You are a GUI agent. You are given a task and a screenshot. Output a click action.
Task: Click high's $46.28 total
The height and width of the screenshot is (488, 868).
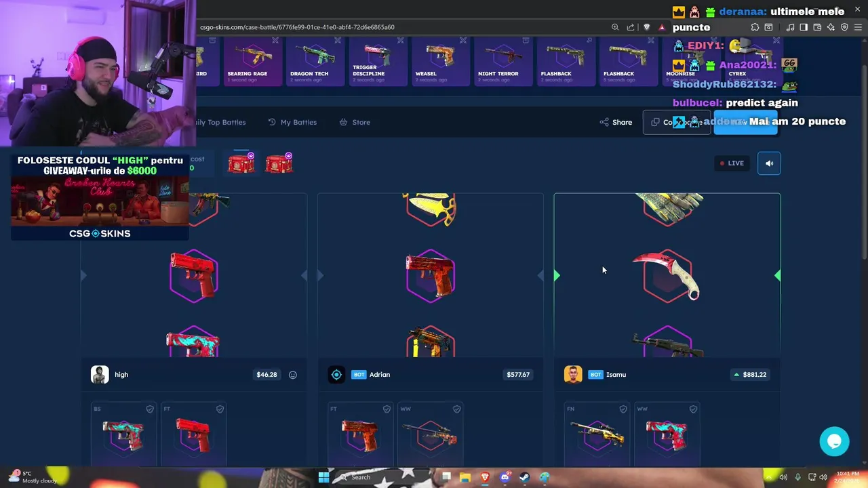pyautogui.click(x=267, y=375)
